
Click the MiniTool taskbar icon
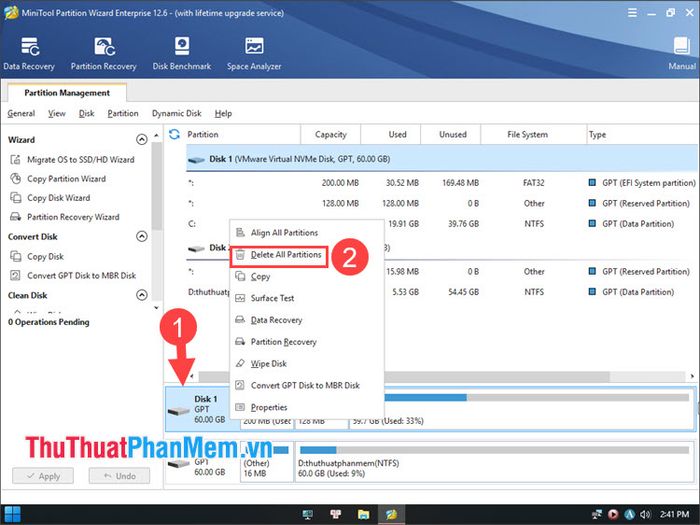pos(392,514)
